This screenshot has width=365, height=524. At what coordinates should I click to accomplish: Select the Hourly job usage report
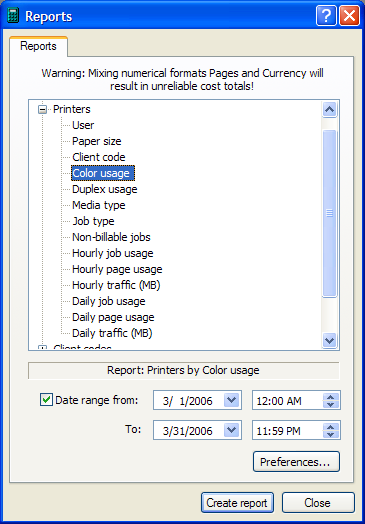click(113, 253)
